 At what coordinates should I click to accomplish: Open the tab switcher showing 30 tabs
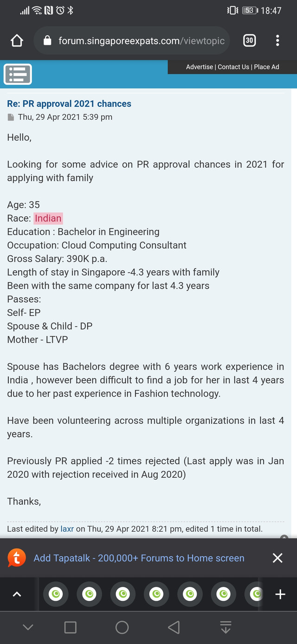click(x=249, y=40)
